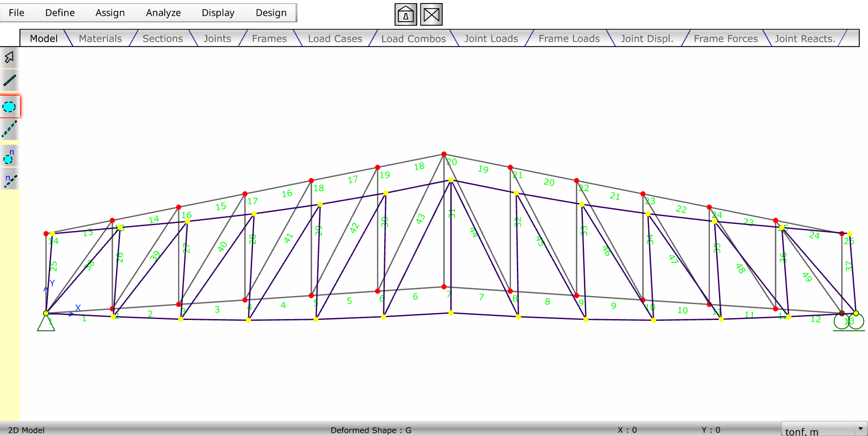The width and height of the screenshot is (868, 436).
Task: Open the Display menu
Action: click(x=218, y=13)
